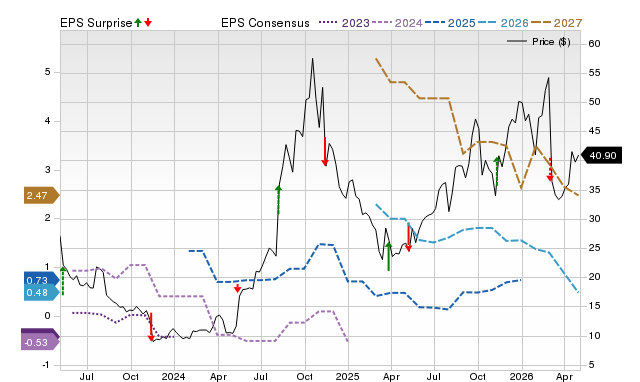Click the 2026 x-axis label
The image size is (640, 382).
pos(521,376)
